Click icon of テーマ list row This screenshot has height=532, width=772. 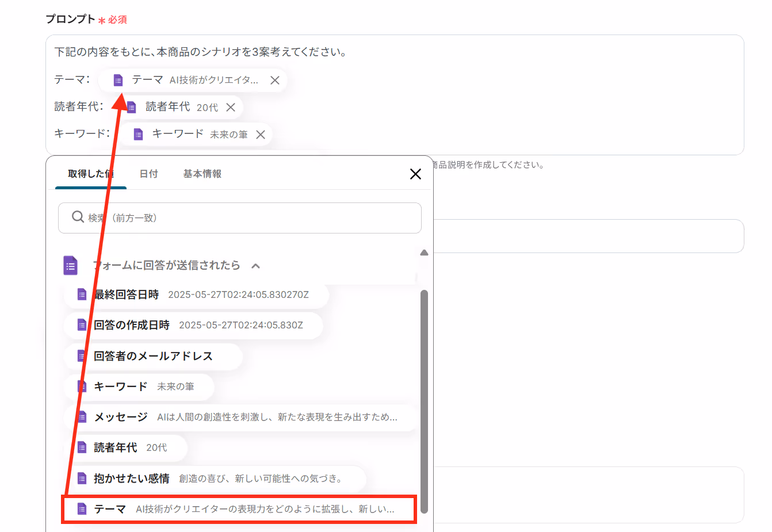coord(82,509)
